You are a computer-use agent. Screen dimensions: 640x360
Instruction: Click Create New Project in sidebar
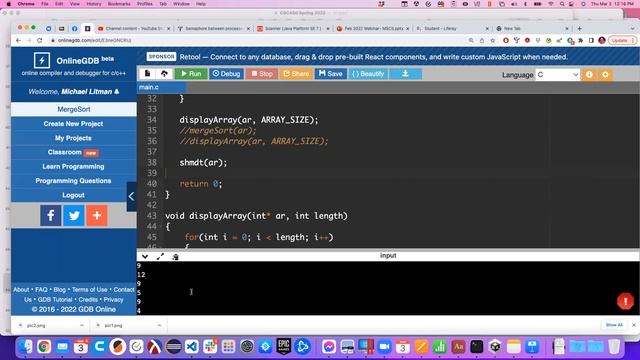73,124
